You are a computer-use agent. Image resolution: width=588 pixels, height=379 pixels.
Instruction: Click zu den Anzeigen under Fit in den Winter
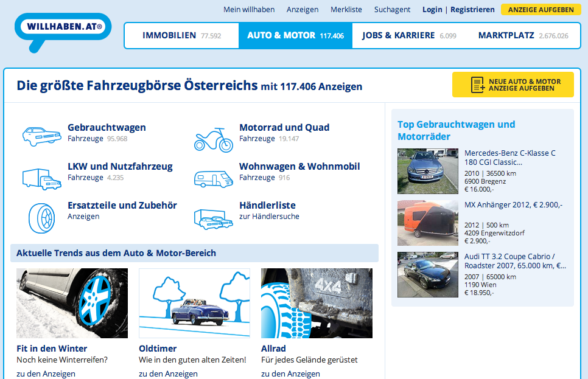46,374
